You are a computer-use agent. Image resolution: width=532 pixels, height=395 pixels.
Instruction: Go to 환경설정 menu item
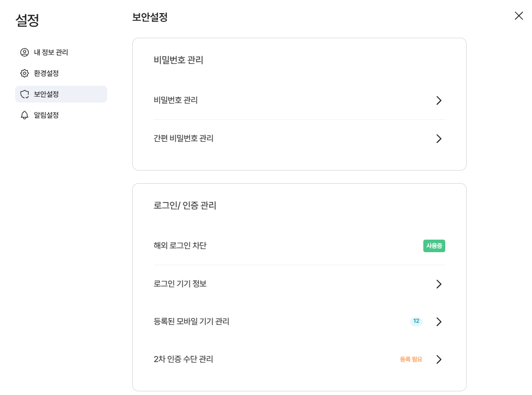click(x=46, y=73)
